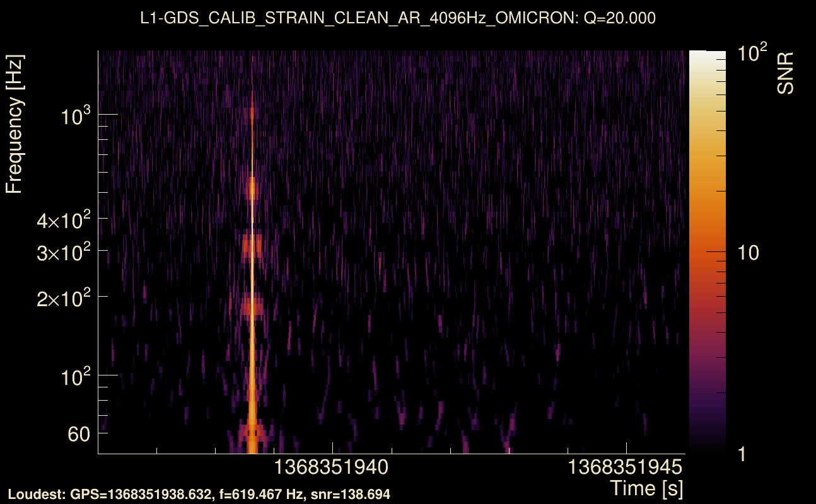
Task: Select the 1368351940 time tick label
Action: click(330, 468)
